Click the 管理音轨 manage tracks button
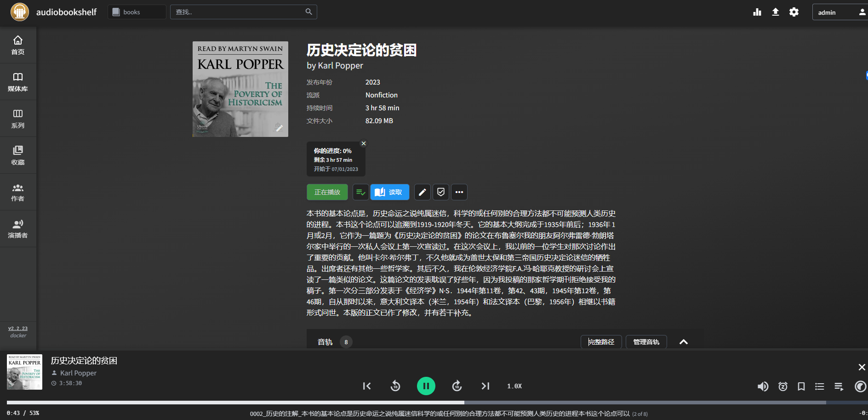The image size is (868, 420). (646, 342)
